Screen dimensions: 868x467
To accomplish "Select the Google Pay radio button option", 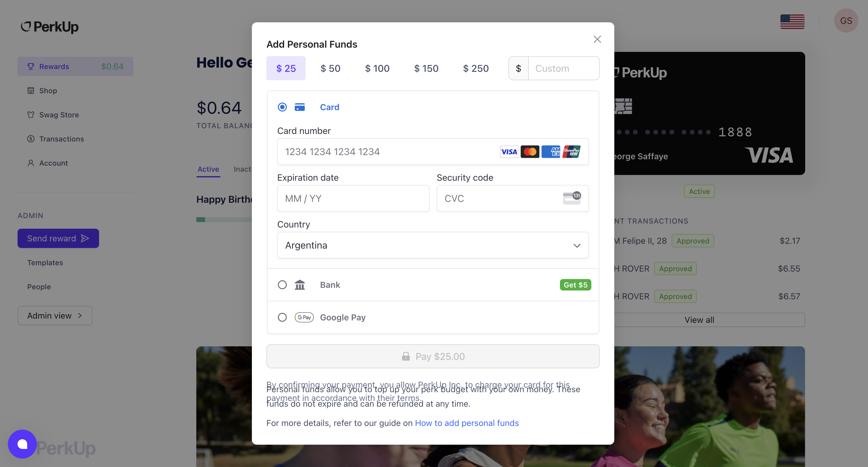I will click(281, 317).
